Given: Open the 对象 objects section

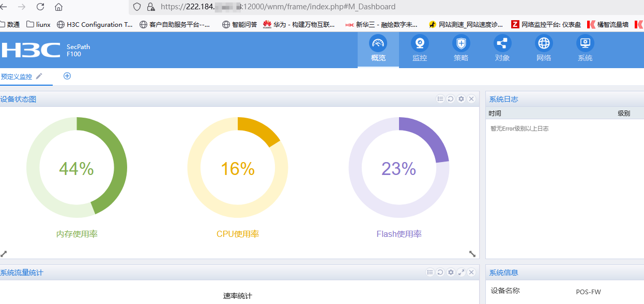Looking at the screenshot, I should [502, 50].
